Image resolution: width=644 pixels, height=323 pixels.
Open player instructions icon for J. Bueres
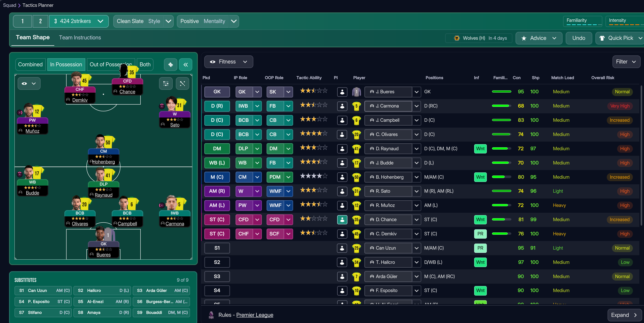(x=342, y=92)
